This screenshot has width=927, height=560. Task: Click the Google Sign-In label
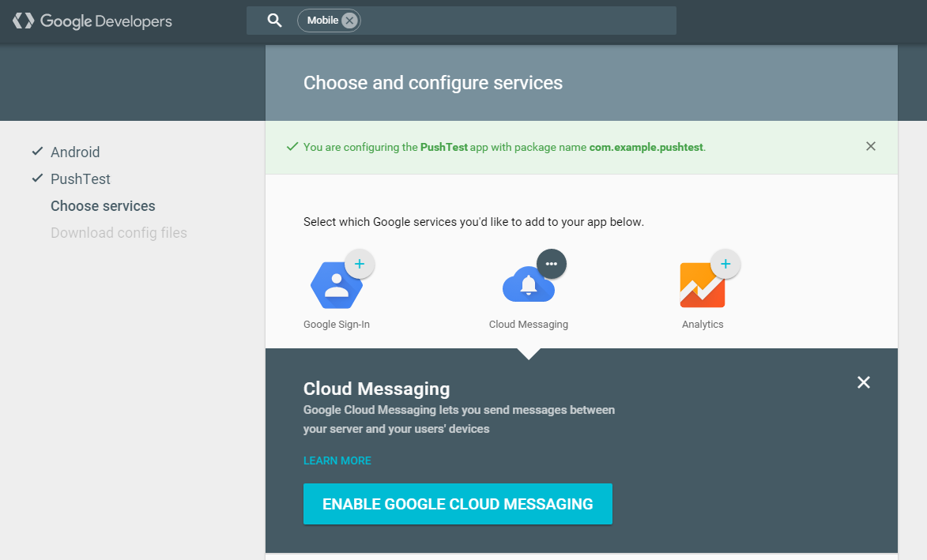point(337,325)
